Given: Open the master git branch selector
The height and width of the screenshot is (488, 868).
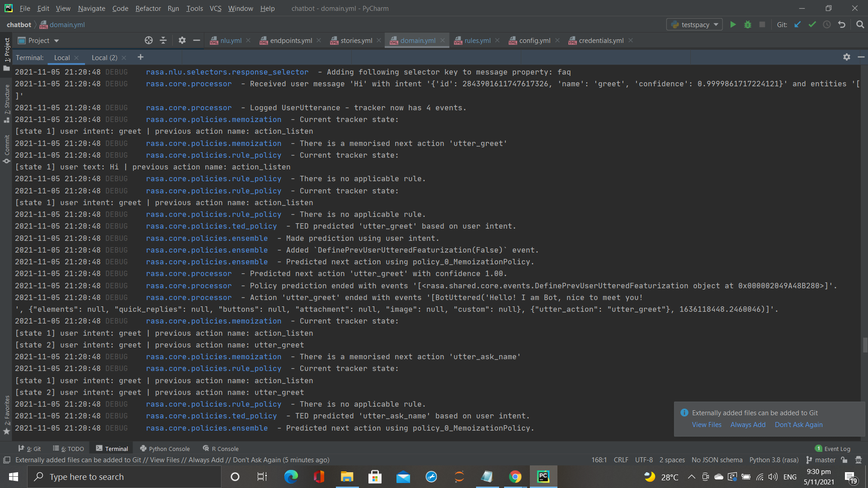Looking at the screenshot, I should pos(821,460).
